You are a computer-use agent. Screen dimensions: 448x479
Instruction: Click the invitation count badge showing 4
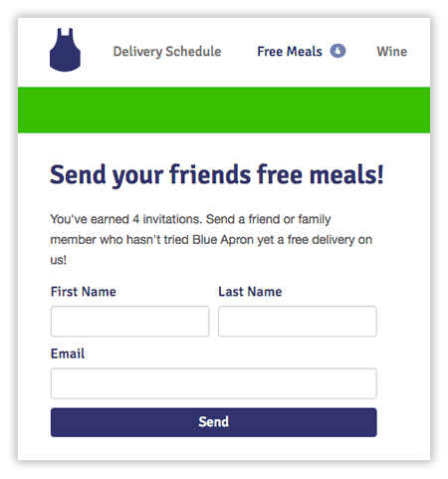point(337,51)
